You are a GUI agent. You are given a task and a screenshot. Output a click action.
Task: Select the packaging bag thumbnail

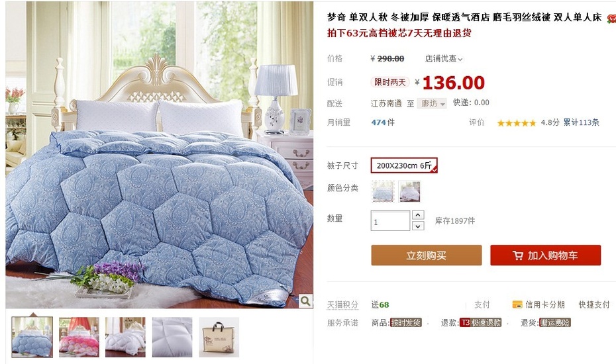point(219,338)
